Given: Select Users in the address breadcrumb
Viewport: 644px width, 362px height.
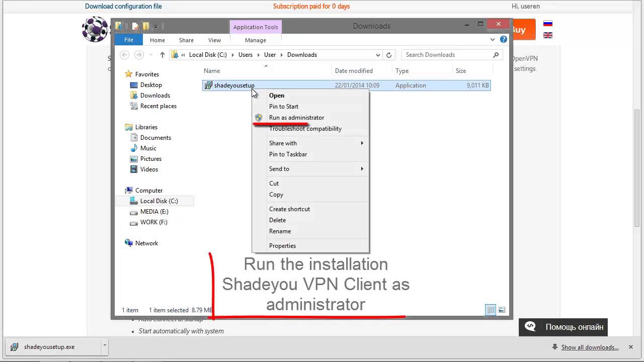Looking at the screenshot, I should (x=246, y=55).
